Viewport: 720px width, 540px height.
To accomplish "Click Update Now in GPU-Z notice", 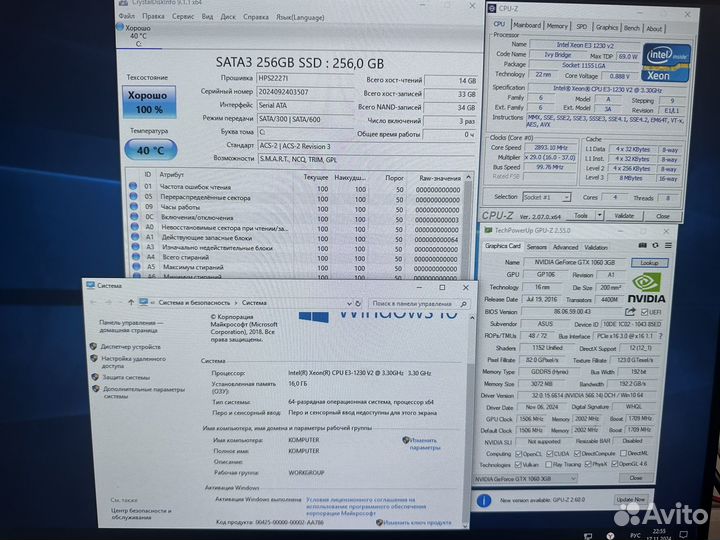I will click(x=630, y=499).
